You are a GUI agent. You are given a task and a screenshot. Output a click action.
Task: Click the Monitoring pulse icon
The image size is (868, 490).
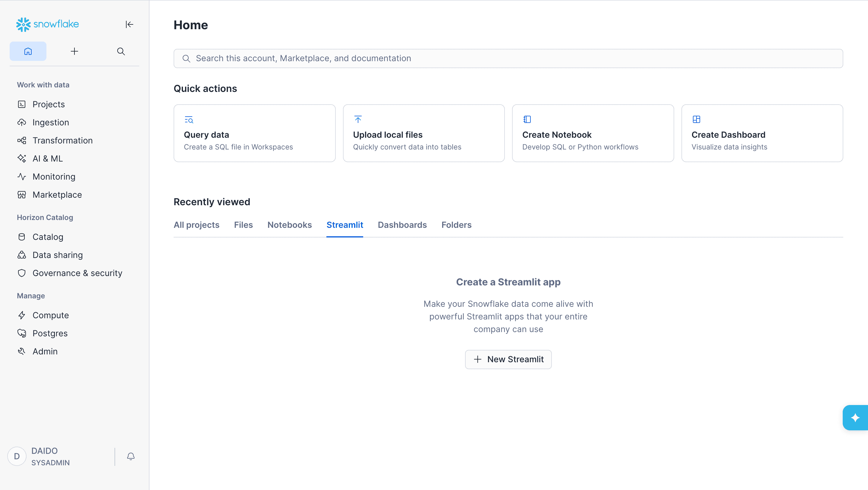(x=22, y=176)
